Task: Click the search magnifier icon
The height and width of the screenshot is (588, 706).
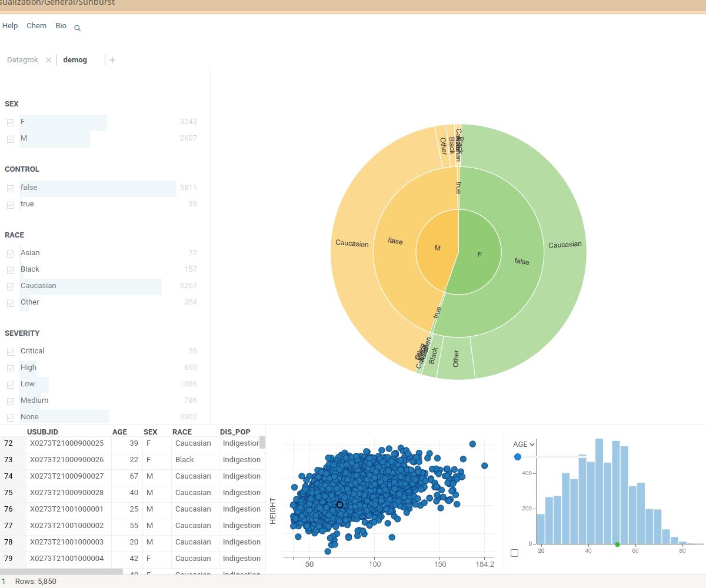Action: [78, 28]
